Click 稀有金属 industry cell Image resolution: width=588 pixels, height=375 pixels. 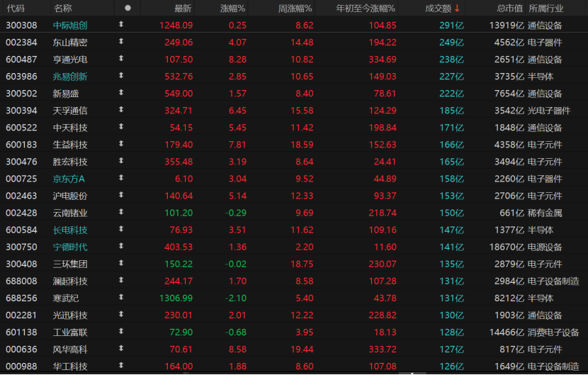click(545, 213)
